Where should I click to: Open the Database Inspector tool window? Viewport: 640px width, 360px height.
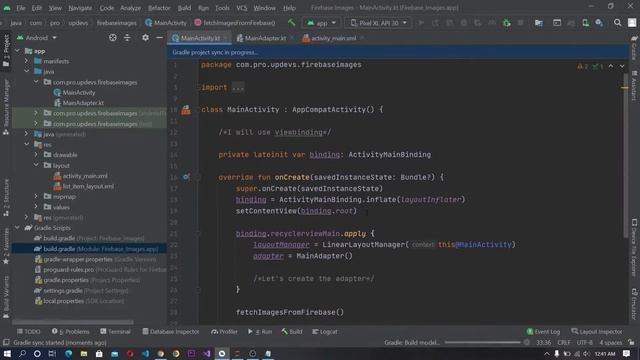pos(171,331)
